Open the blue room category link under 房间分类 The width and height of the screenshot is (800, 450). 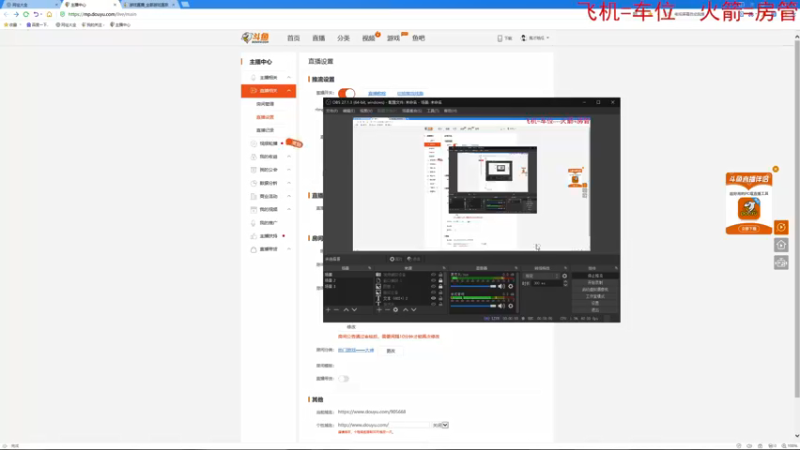click(356, 351)
